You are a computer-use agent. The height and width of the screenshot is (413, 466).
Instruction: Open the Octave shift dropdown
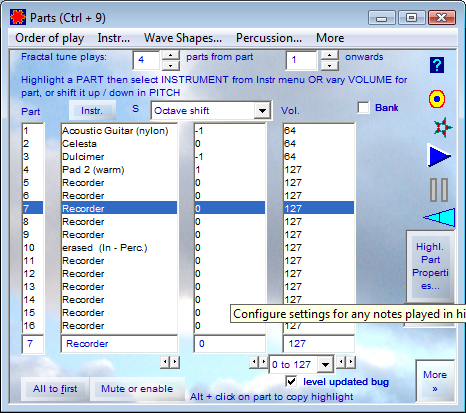[x=262, y=111]
